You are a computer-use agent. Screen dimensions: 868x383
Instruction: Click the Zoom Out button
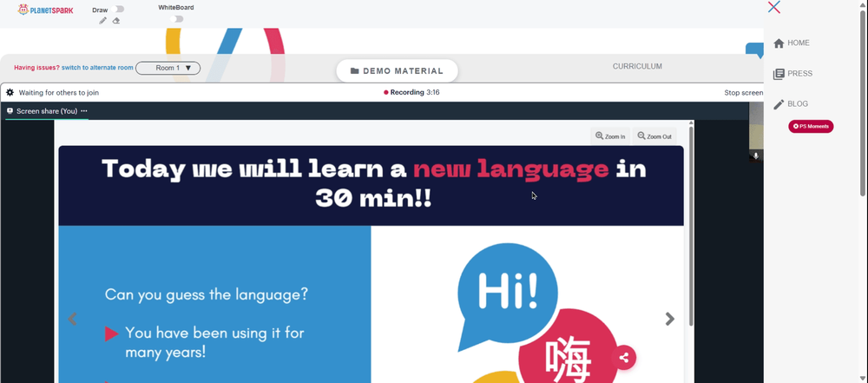(654, 136)
